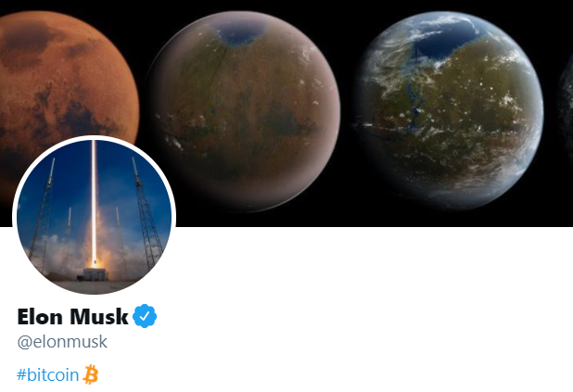Click the Earth-like terraformed planet with clouds
The image size is (573, 392).
[x=449, y=110]
